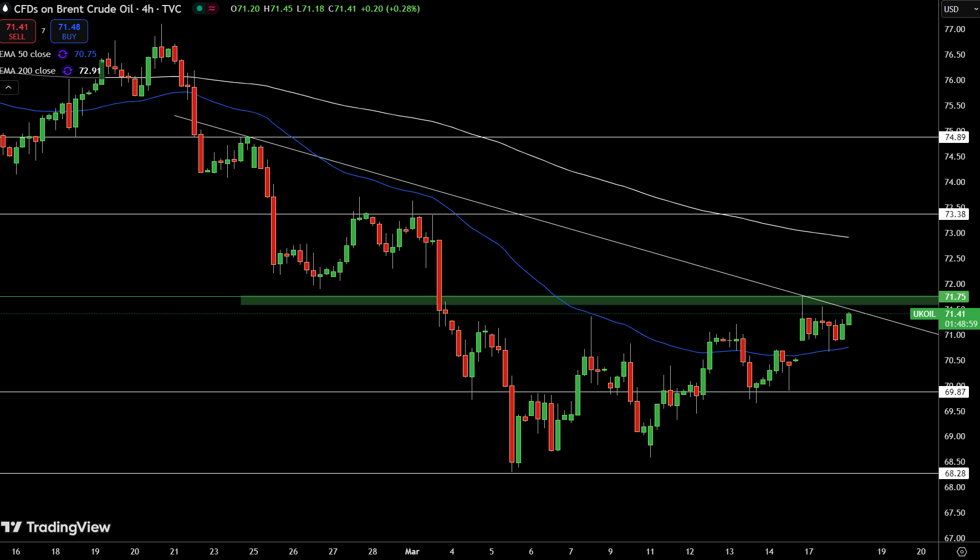Click the OHLC change value +0.20 (+0.28%)
Image resolution: width=980 pixels, height=560 pixels.
[x=390, y=9]
